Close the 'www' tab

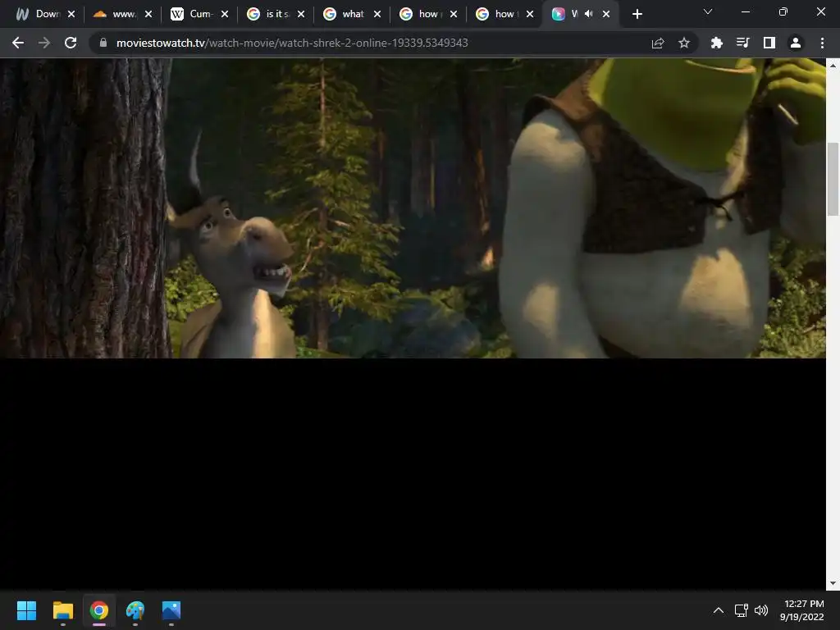point(148,15)
